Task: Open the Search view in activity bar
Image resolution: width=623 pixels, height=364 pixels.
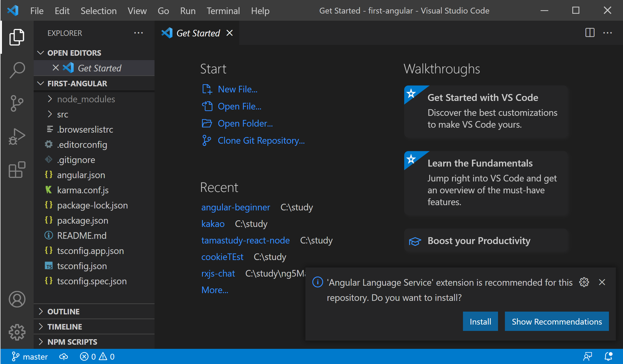Action: pyautogui.click(x=17, y=70)
